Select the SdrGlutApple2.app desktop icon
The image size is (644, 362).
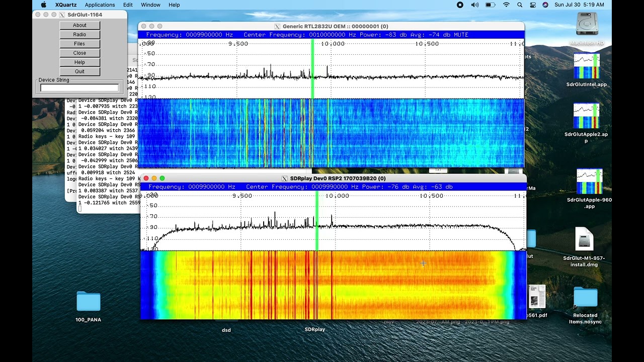pyautogui.click(x=587, y=116)
